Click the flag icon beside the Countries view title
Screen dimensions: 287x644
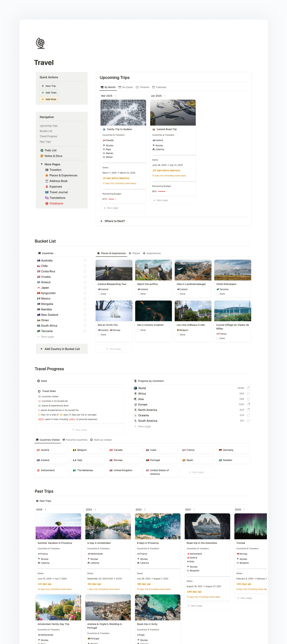39,253
